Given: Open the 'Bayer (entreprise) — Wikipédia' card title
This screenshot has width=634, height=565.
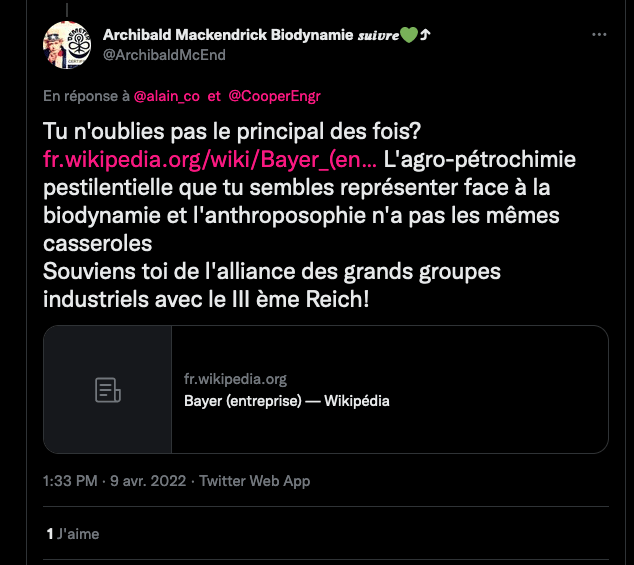Looking at the screenshot, I should (x=286, y=401).
